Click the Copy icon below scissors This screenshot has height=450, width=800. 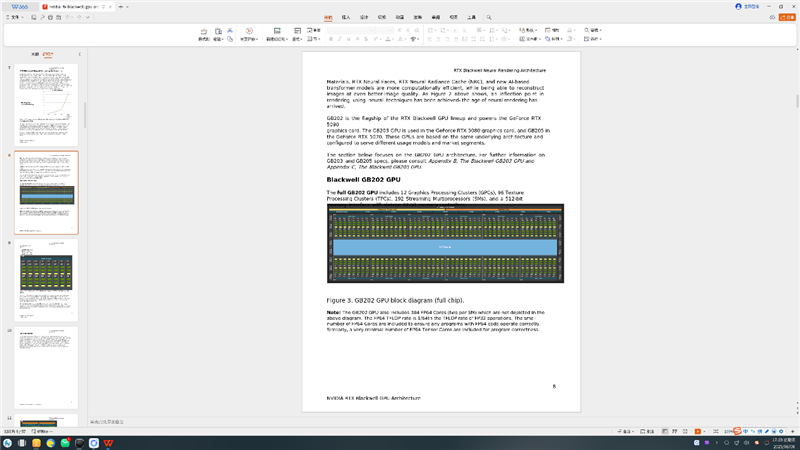click(230, 39)
